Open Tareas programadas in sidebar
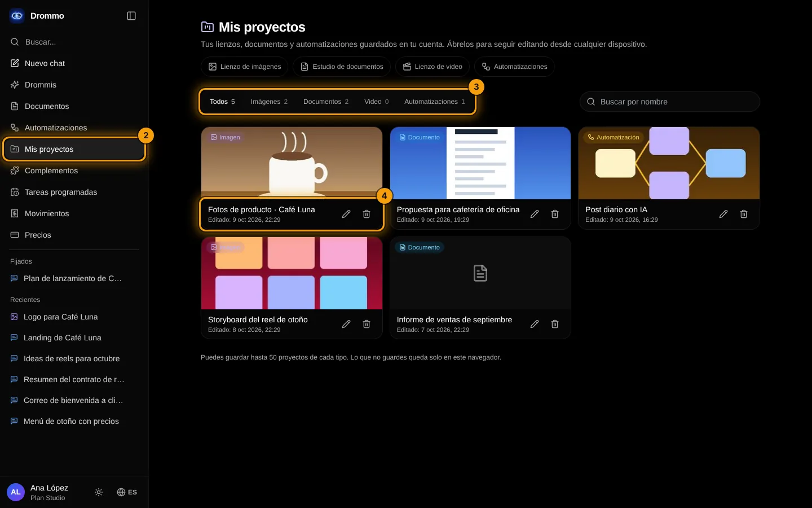This screenshot has height=508, width=812. [74, 192]
